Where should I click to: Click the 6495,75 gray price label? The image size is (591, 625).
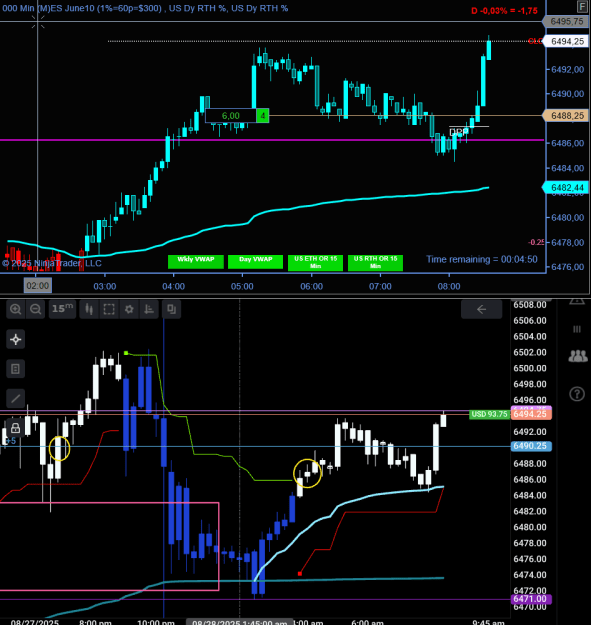point(567,21)
